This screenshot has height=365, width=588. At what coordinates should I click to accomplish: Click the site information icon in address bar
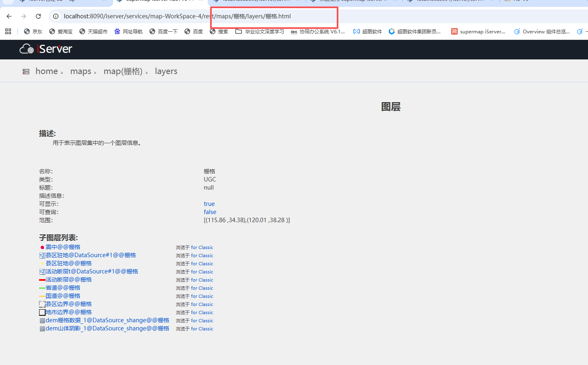point(56,16)
